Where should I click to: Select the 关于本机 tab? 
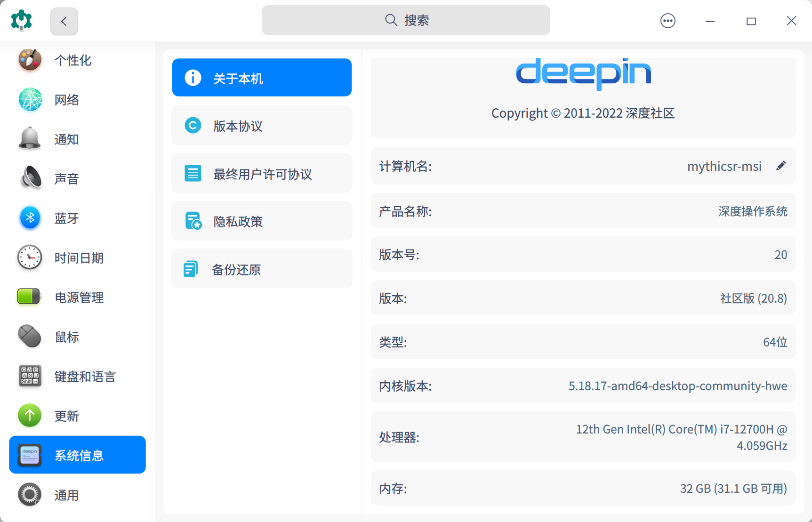pyautogui.click(x=262, y=78)
